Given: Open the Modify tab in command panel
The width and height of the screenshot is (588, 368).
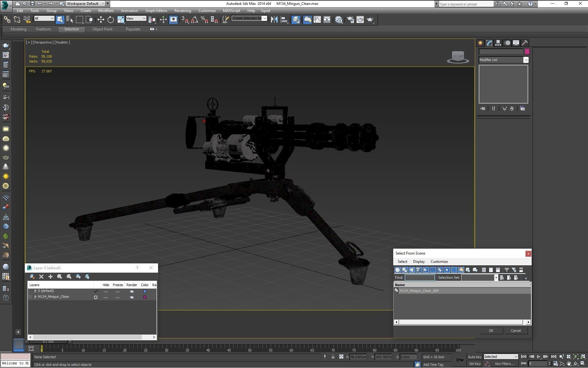Looking at the screenshot, I should click(x=489, y=43).
